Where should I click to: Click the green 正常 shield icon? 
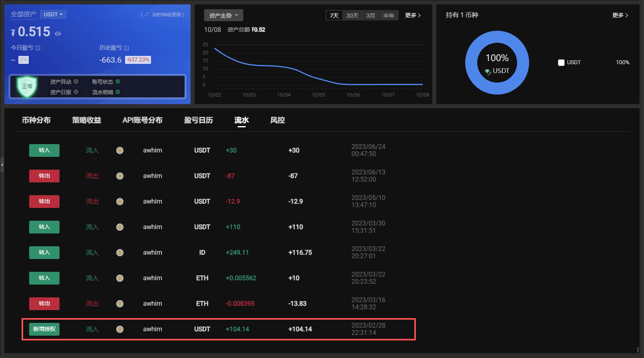(x=27, y=86)
